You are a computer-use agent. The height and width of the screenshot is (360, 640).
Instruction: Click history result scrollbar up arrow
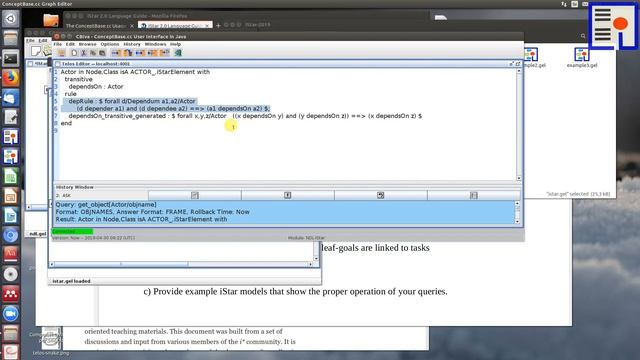click(x=517, y=203)
